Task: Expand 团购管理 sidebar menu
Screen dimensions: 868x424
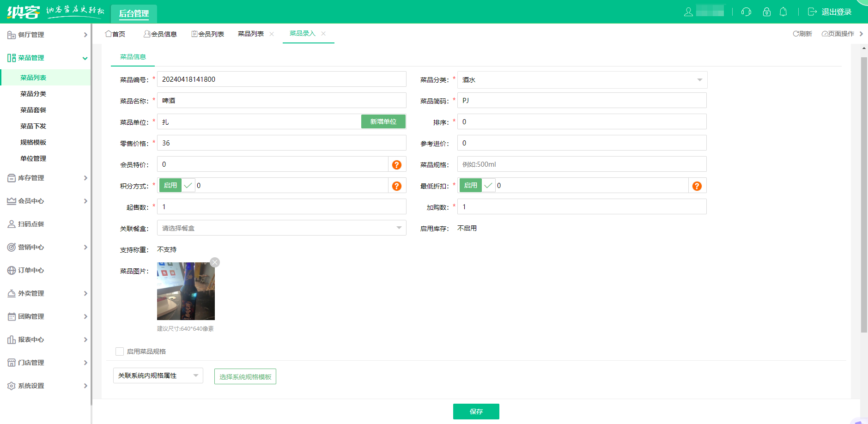Action: tap(45, 316)
